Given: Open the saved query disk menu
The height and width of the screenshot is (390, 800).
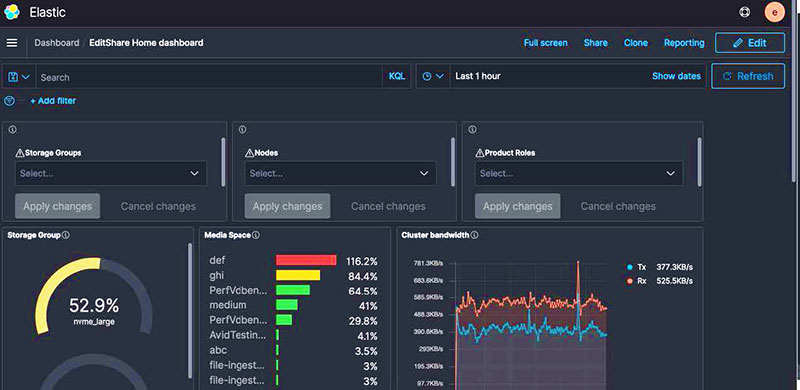Looking at the screenshot, I should 18,77.
